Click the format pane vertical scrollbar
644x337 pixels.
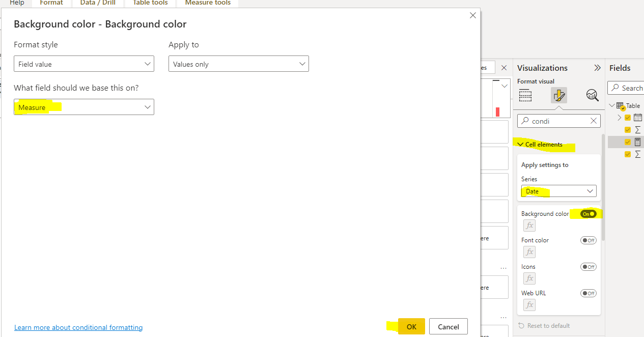[x=604, y=187]
